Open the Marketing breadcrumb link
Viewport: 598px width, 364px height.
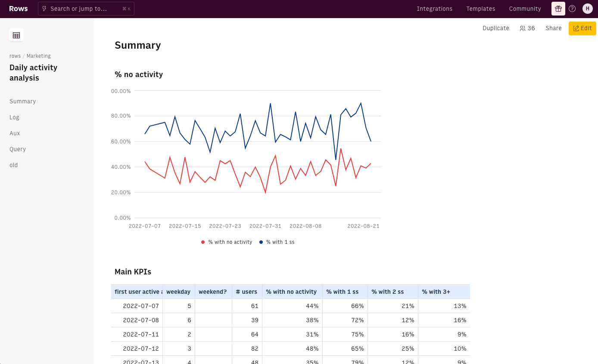(x=39, y=56)
